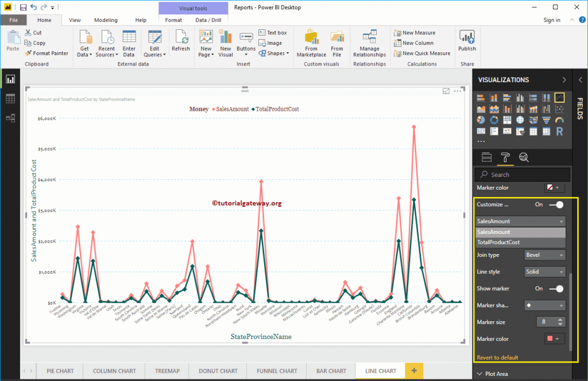Select the R script visual icon

coord(559,131)
